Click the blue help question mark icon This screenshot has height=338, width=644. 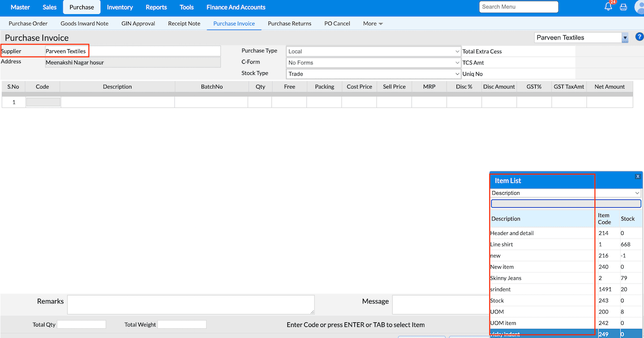639,37
